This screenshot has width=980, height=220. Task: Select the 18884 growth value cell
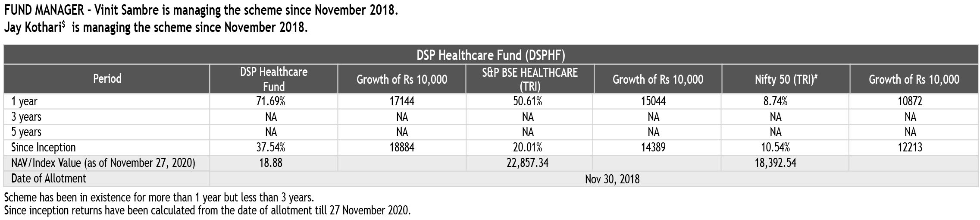click(401, 148)
